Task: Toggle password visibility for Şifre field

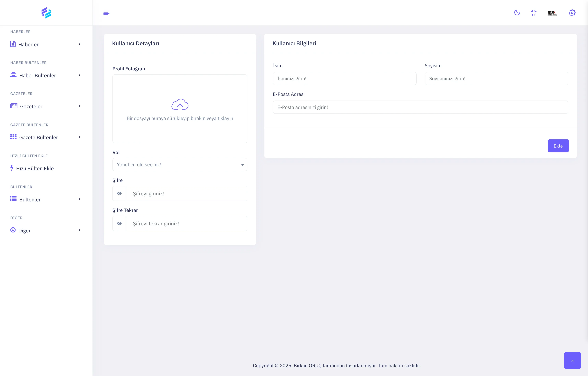Action: [119, 193]
